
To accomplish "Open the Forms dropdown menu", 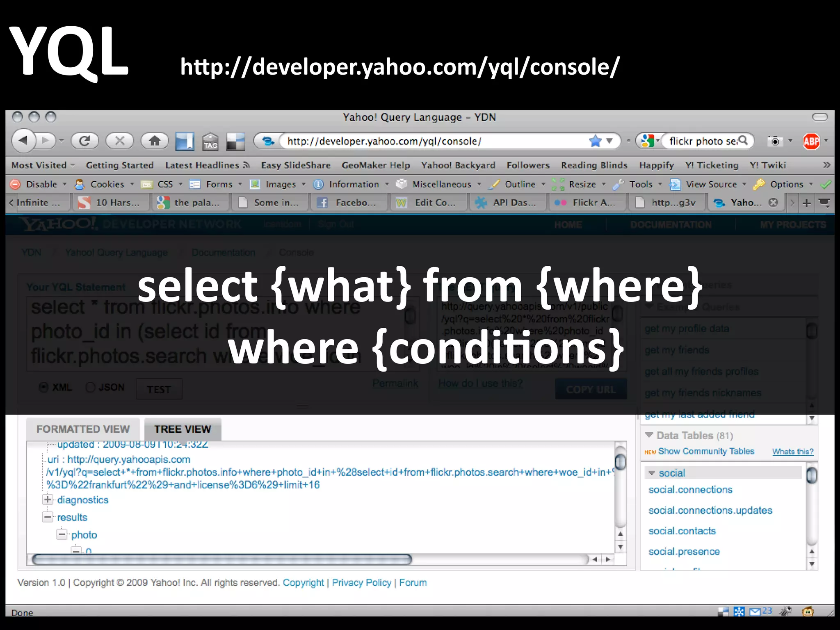I will [216, 184].
